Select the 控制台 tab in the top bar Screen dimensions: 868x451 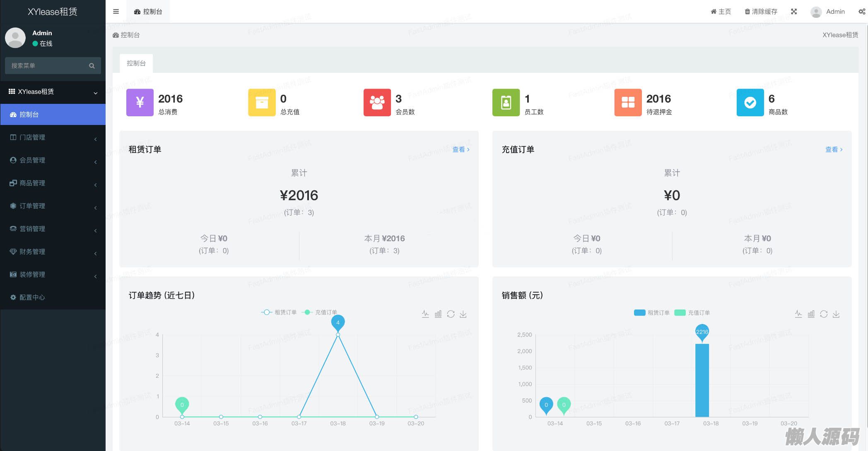pyautogui.click(x=148, y=12)
